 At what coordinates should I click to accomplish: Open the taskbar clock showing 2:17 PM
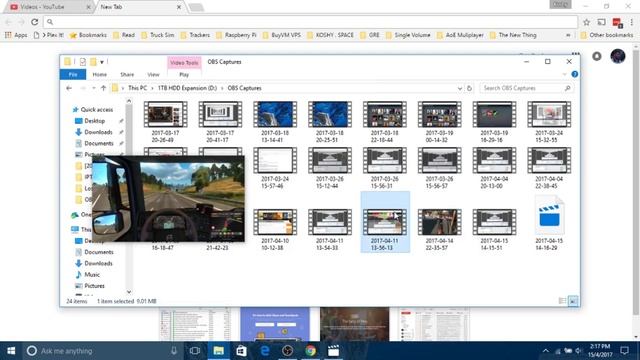pos(600,351)
